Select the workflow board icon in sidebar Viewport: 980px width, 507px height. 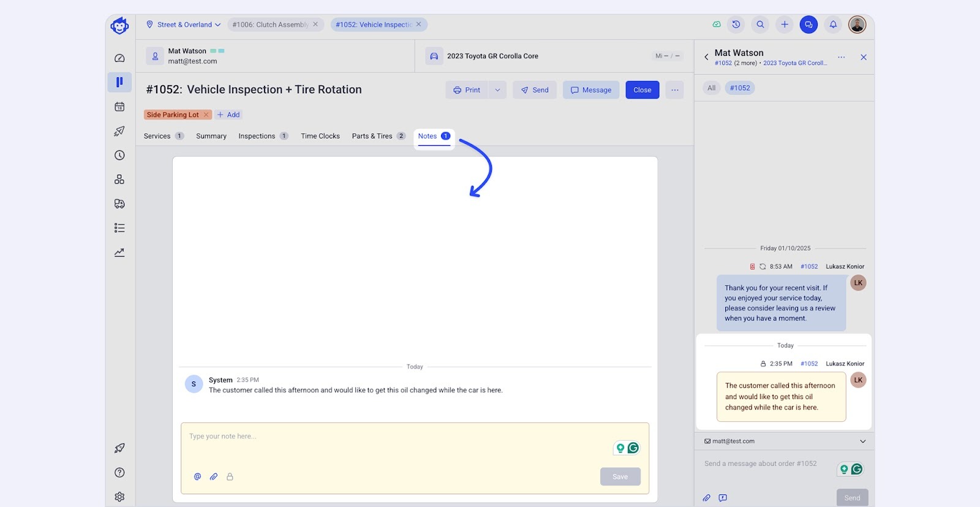[119, 82]
